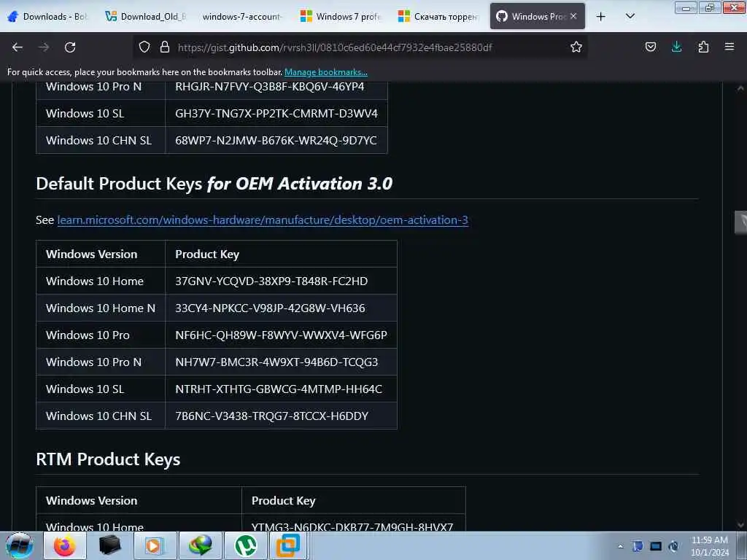Click the forward navigation arrow
Screen dimensions: 747x560
click(44, 47)
